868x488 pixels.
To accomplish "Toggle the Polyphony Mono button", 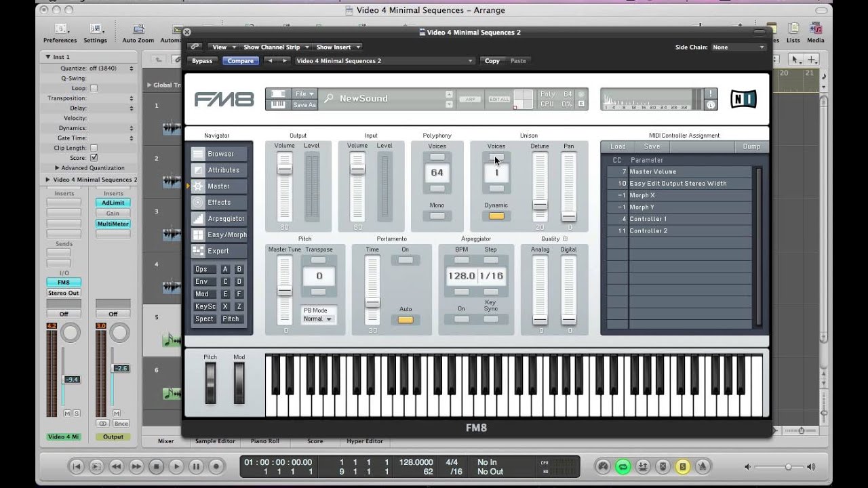I will [x=437, y=216].
